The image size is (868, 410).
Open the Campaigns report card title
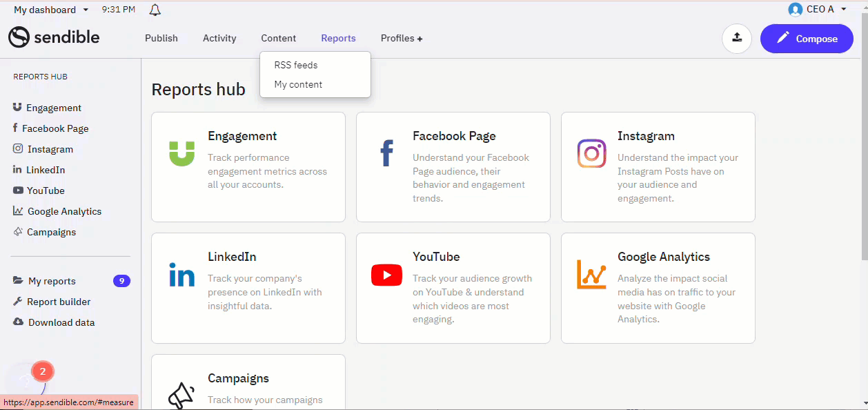click(x=238, y=378)
